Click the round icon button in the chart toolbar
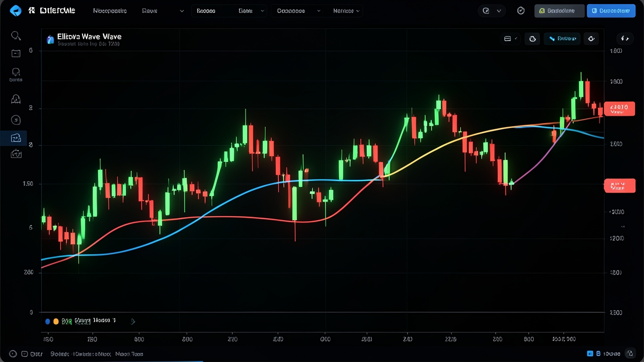The image size is (644, 362). [532, 39]
